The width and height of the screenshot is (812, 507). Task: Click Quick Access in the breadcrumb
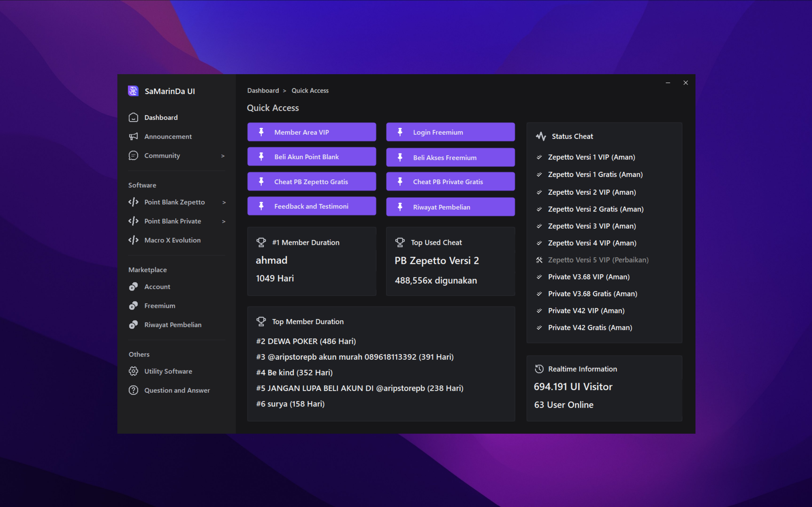[x=310, y=90]
